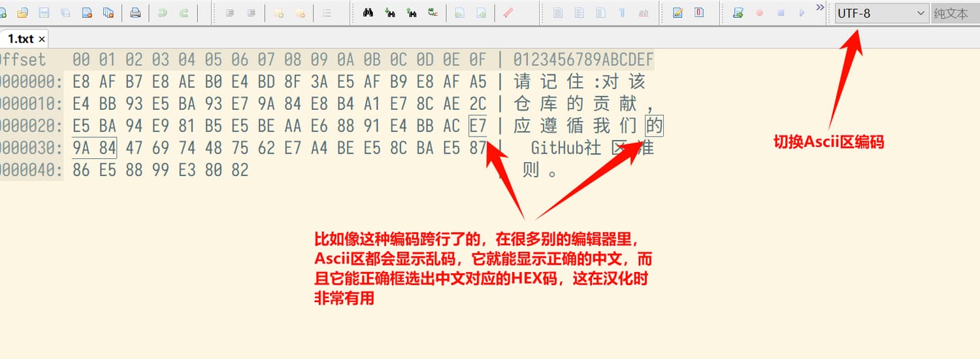980x359 pixels.
Task: Click the 'ab' toolbar icon
Action: (x=644, y=12)
